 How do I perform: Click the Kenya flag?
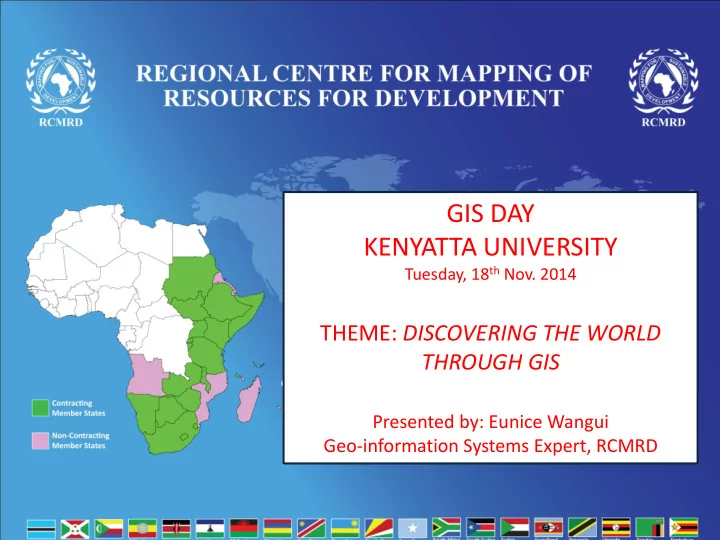click(x=176, y=529)
